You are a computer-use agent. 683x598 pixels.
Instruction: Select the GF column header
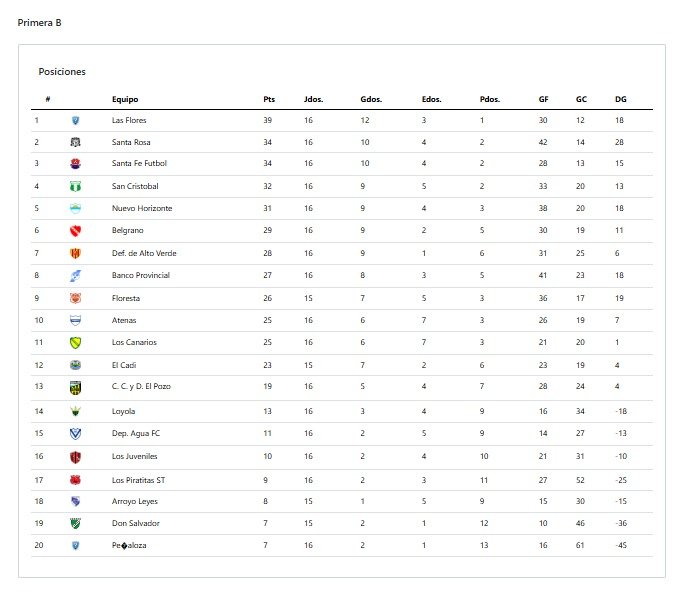point(543,99)
